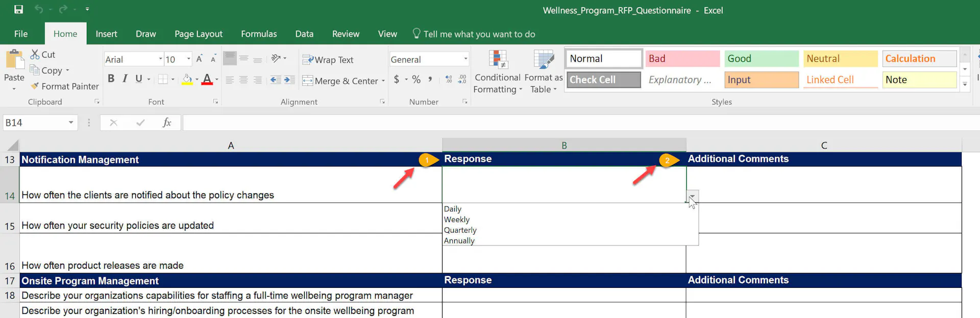980x318 pixels.
Task: Open the Clipboard dialog launcher
Action: pyautogui.click(x=97, y=102)
